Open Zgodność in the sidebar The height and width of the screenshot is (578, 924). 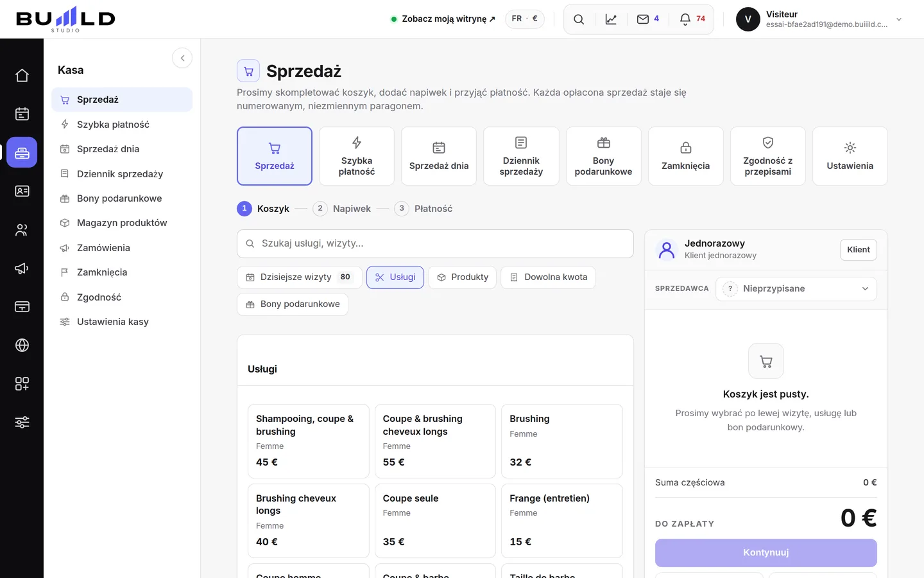pos(122,297)
